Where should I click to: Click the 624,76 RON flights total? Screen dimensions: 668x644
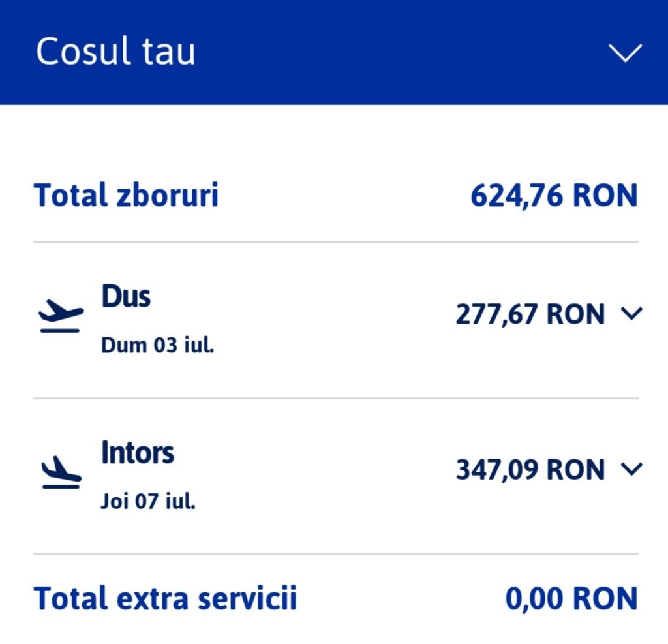point(554,195)
